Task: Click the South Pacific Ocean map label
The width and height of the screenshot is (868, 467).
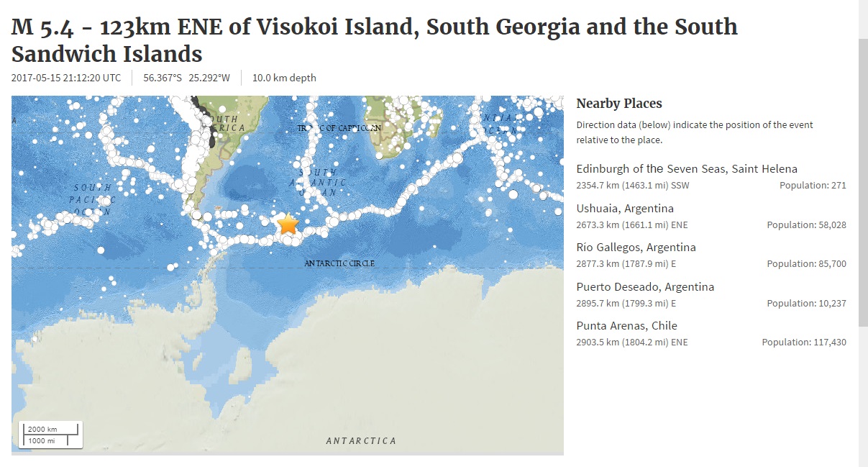Action: click(x=91, y=199)
